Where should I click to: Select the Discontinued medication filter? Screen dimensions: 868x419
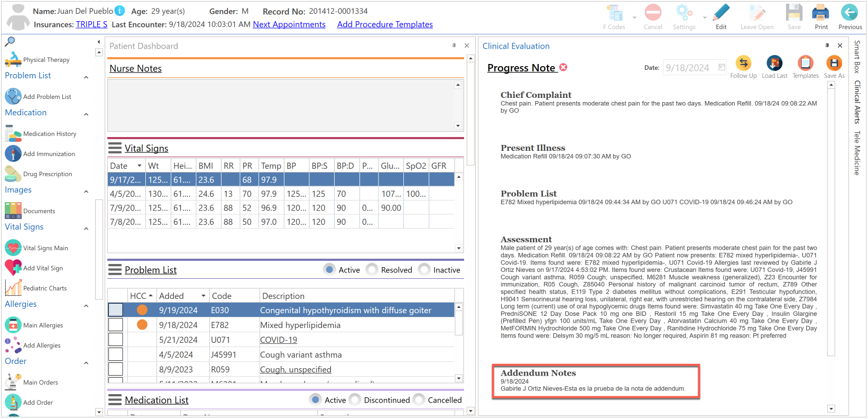355,399
